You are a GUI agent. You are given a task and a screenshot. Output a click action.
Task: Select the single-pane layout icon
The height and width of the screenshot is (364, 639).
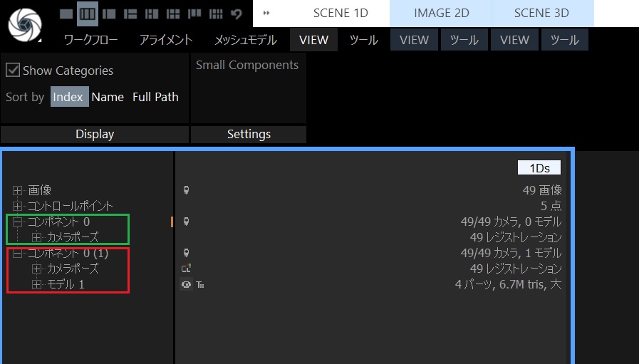66,14
